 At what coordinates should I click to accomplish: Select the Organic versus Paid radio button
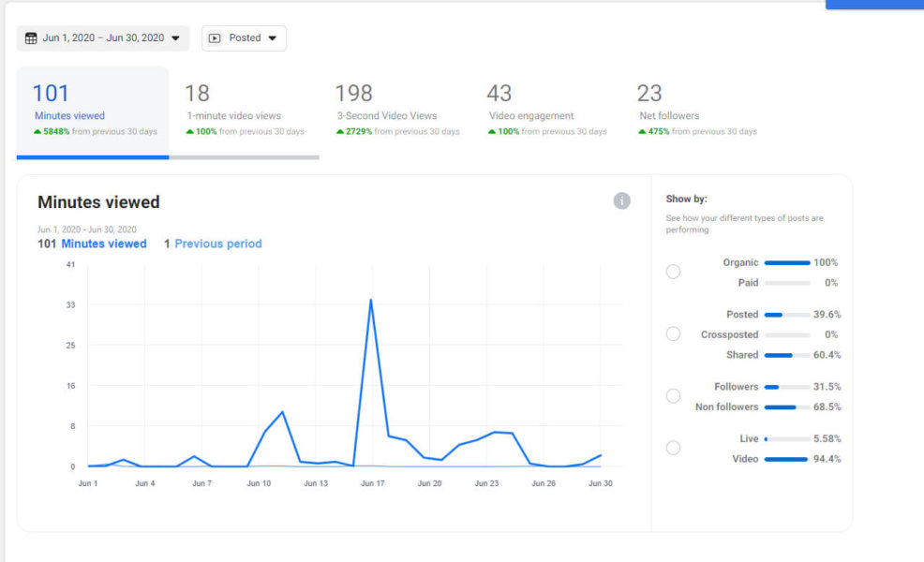[x=673, y=272]
